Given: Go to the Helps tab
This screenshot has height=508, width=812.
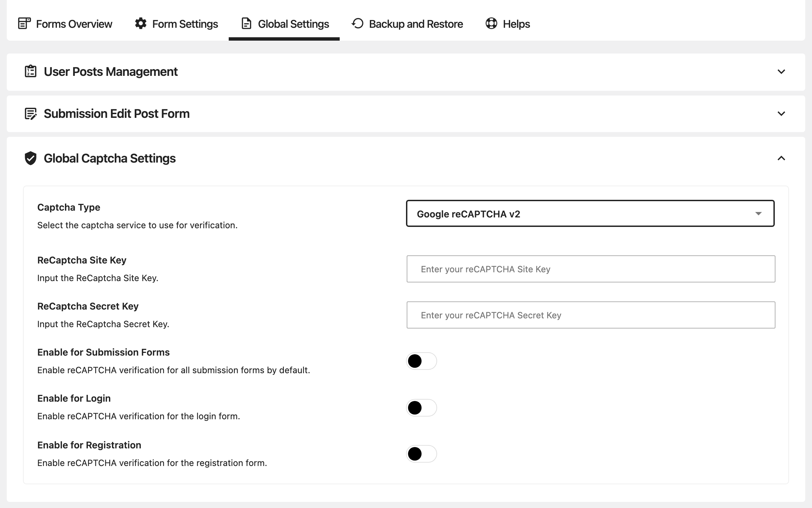Looking at the screenshot, I should tap(507, 24).
